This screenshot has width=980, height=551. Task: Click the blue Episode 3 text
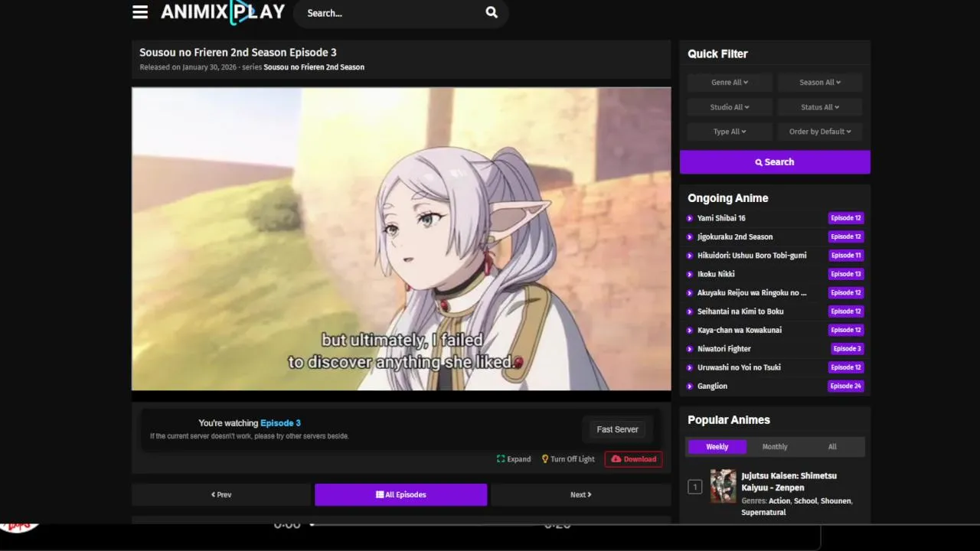(280, 423)
